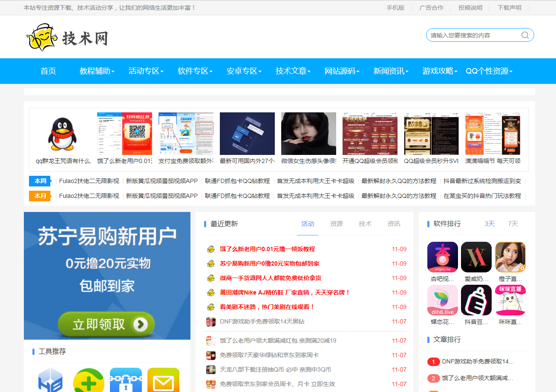Open the 广告合作 top link

point(431,8)
